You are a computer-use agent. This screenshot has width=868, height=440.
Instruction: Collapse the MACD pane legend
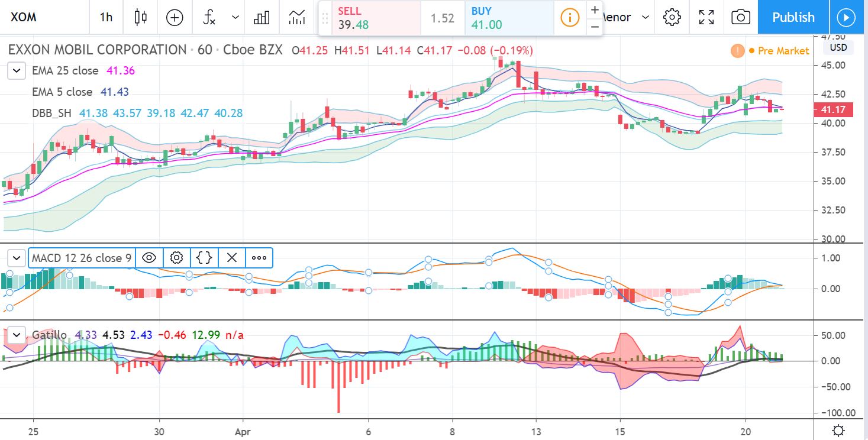(x=17, y=258)
